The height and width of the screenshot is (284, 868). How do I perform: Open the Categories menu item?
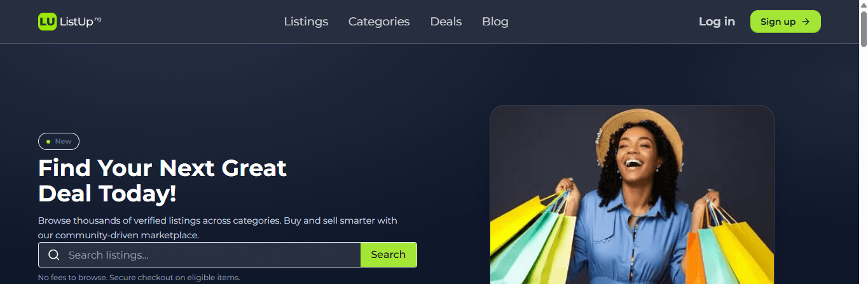point(379,22)
